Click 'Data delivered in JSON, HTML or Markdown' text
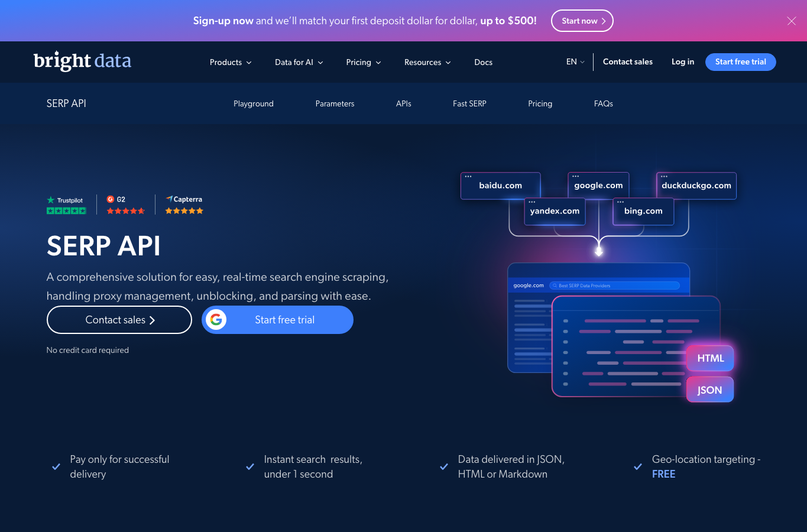 (511, 466)
